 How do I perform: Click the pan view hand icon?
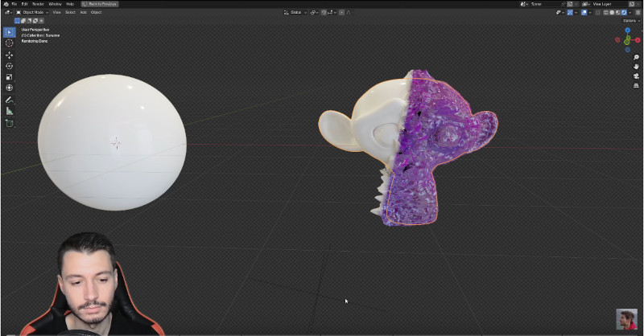coord(636,67)
